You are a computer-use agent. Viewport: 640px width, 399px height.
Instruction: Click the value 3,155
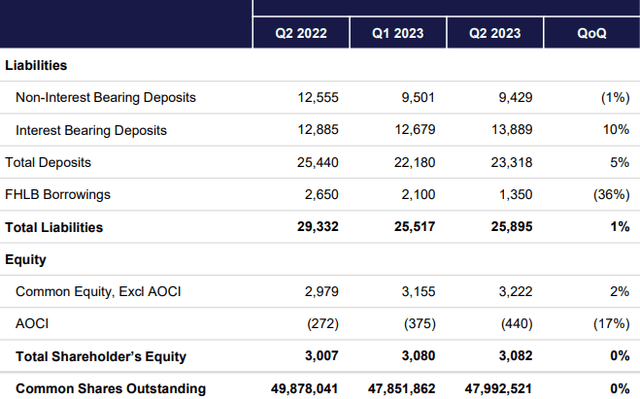point(418,292)
